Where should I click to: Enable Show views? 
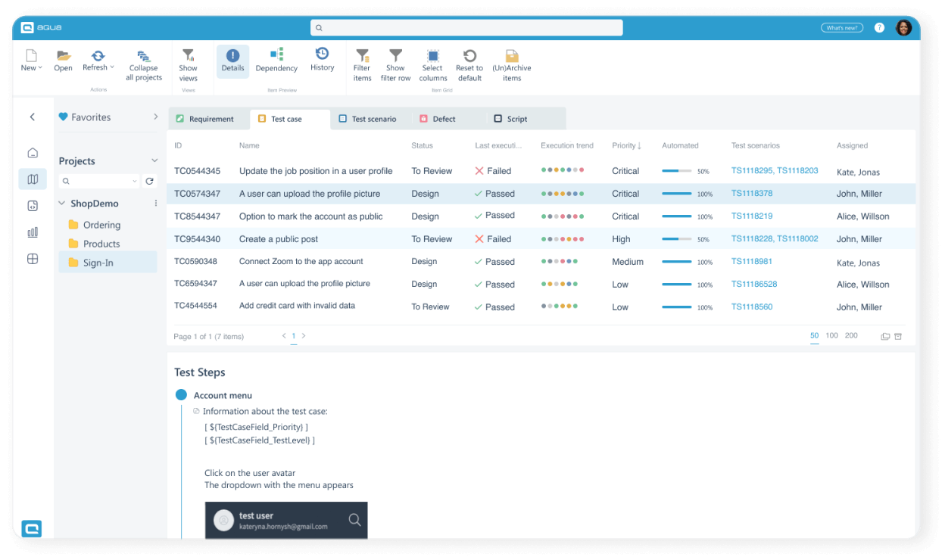tap(188, 64)
